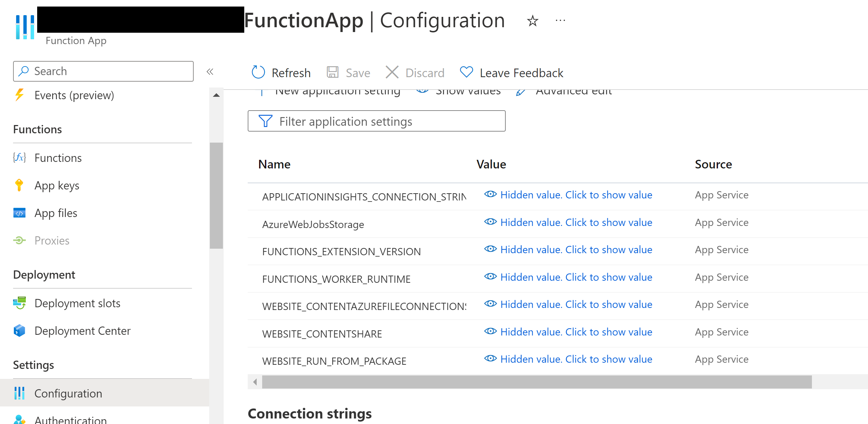Click the favorite star icon in header
Screen dimensions: 868x424
coord(532,21)
